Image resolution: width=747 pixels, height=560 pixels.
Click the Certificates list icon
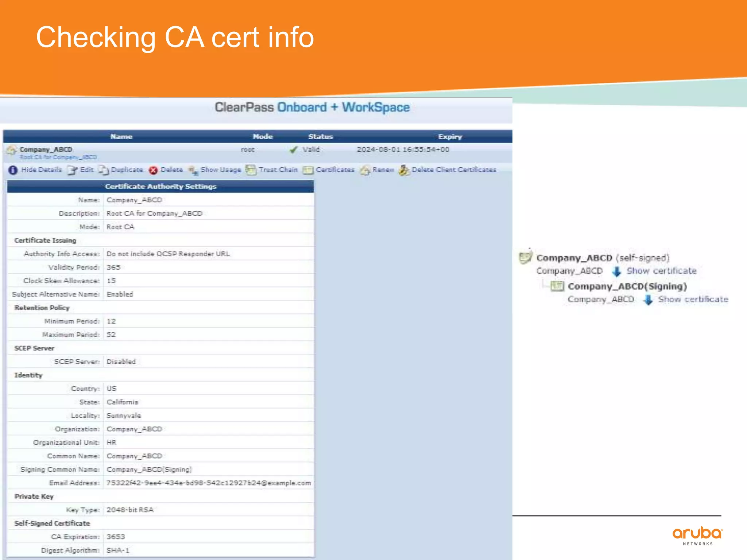point(308,170)
